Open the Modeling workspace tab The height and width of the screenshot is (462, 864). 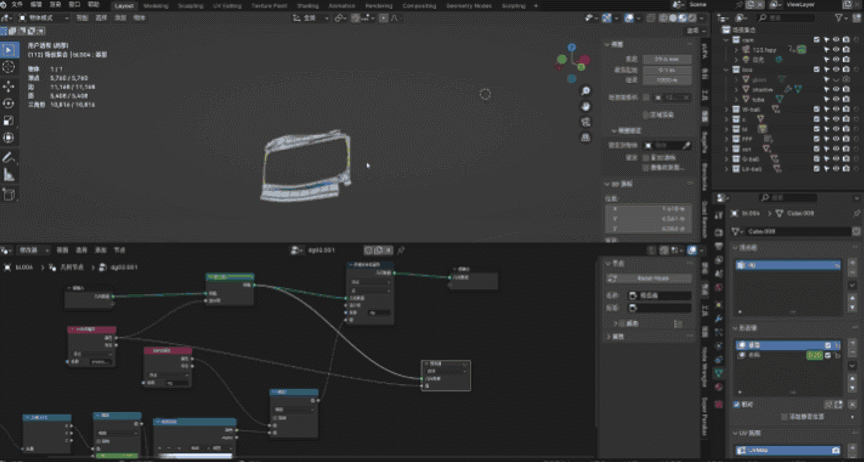point(156,6)
